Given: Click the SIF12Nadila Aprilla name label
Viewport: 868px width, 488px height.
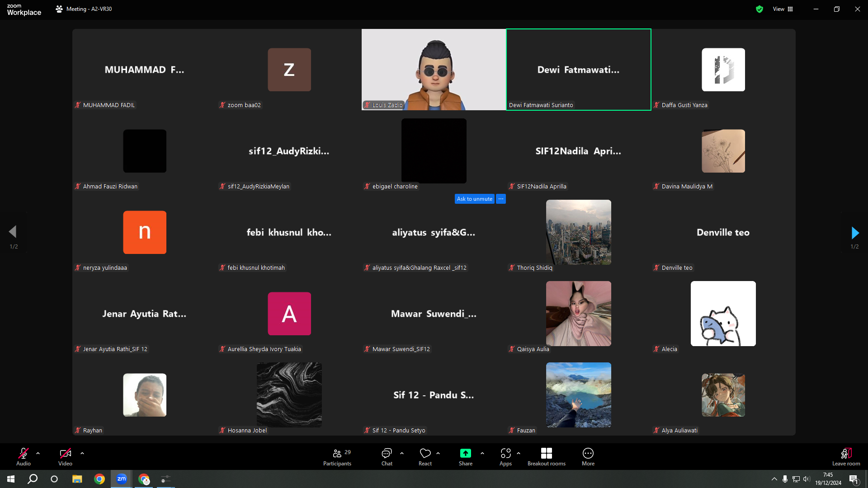Looking at the screenshot, I should click(x=542, y=186).
